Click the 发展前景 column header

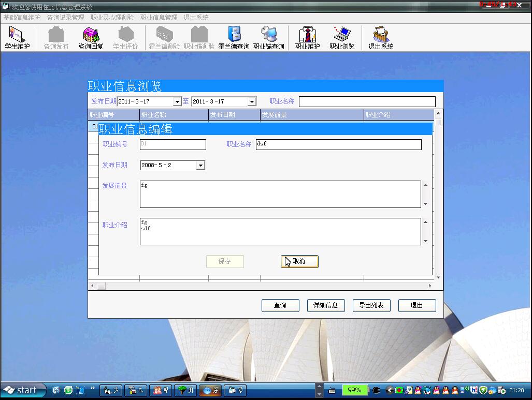pos(312,115)
